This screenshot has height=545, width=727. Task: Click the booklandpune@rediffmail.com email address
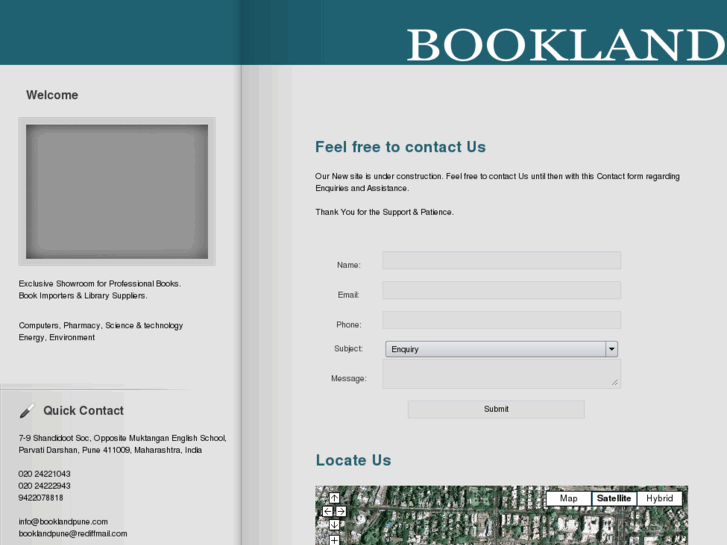[73, 533]
